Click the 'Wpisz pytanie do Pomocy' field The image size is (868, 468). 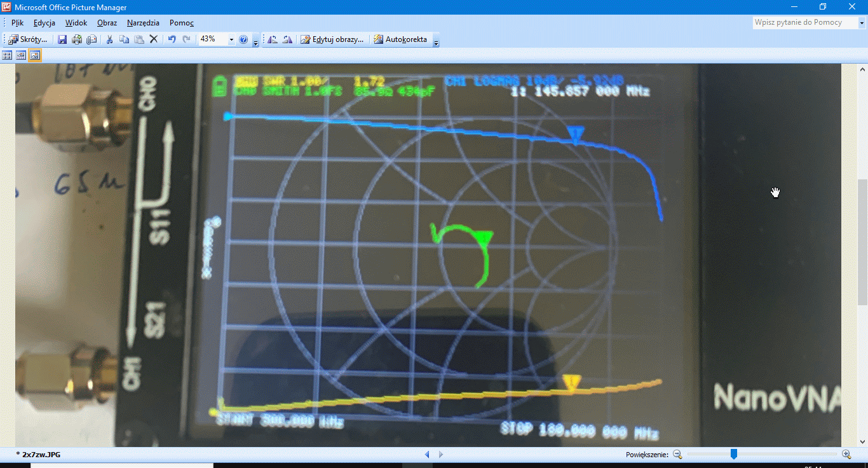803,22
